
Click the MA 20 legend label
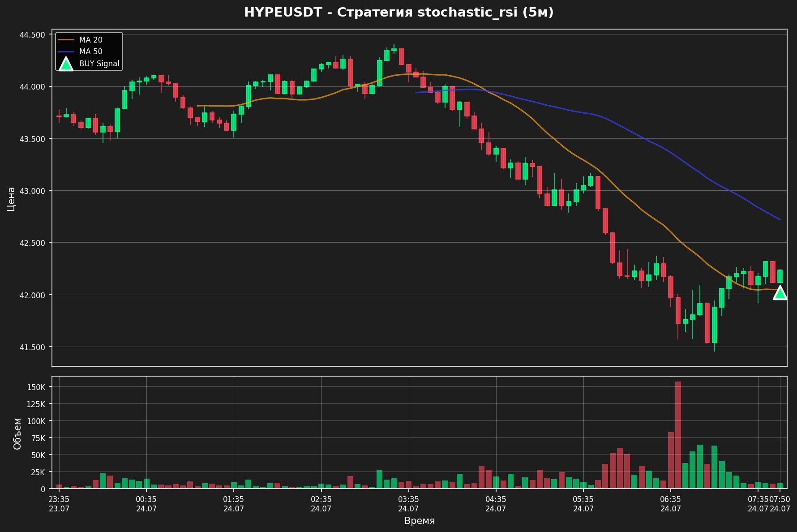(x=91, y=40)
